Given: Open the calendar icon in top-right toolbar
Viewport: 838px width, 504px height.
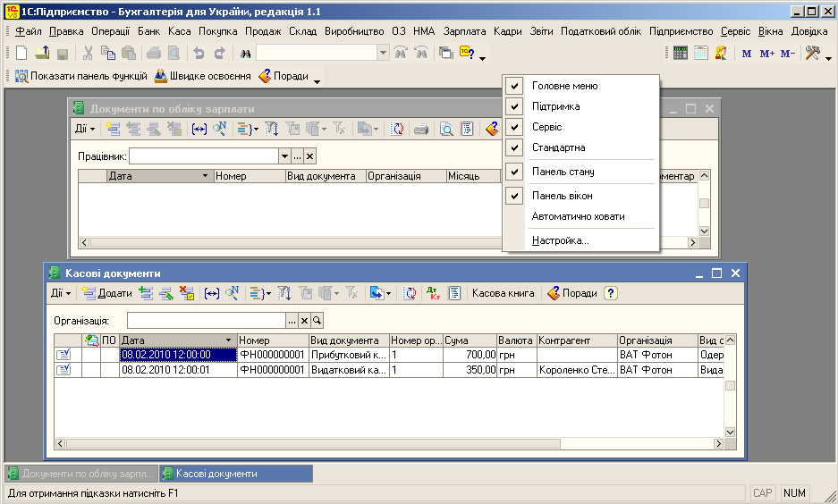Looking at the screenshot, I should point(700,53).
